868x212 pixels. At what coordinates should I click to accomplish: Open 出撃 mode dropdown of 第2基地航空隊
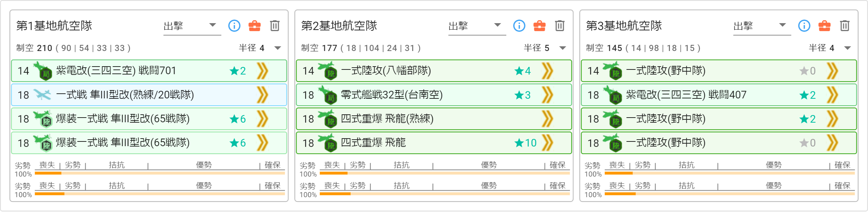click(x=477, y=26)
